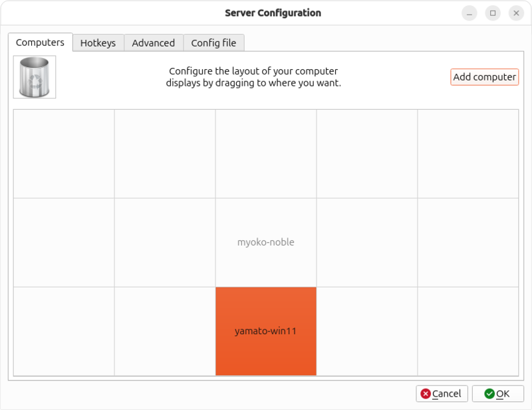Minimize the Server Configuration window
The height and width of the screenshot is (410, 532).
469,13
